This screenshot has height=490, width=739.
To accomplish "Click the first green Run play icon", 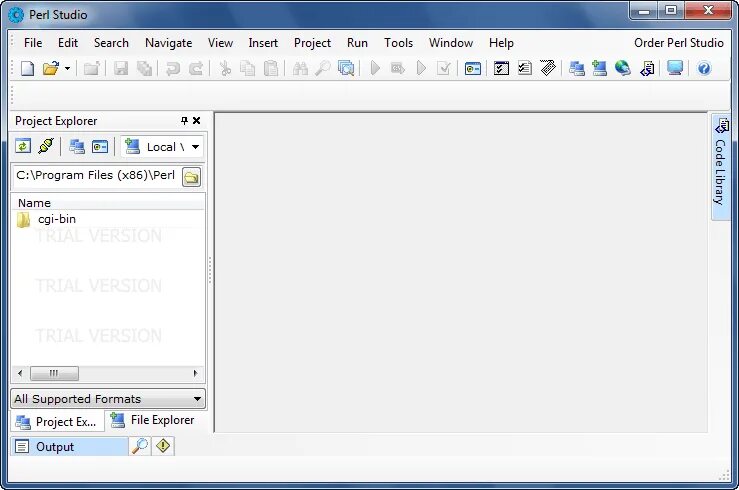I will (x=375, y=68).
